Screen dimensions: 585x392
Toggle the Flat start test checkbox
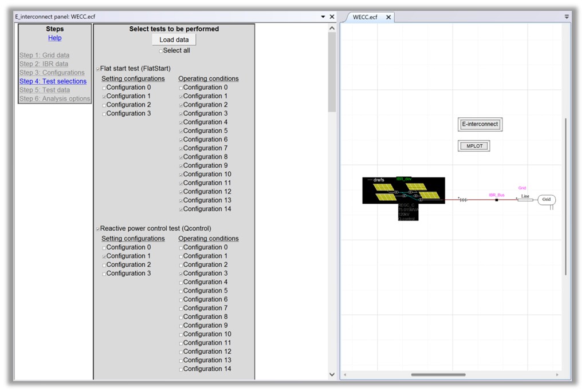98,69
